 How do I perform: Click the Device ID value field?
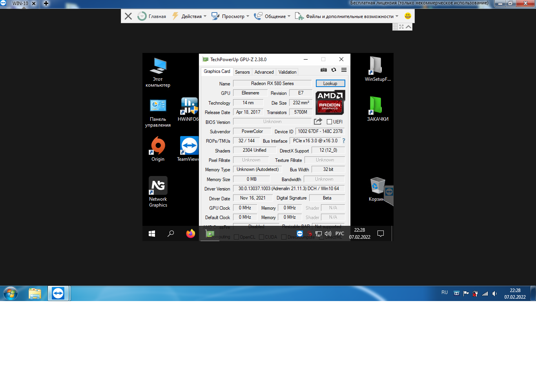click(320, 131)
